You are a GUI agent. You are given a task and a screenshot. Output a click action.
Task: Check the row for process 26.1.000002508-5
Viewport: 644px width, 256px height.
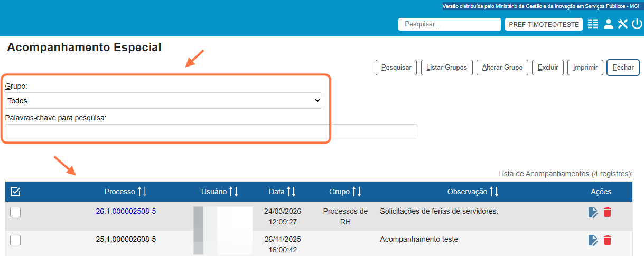pos(15,212)
